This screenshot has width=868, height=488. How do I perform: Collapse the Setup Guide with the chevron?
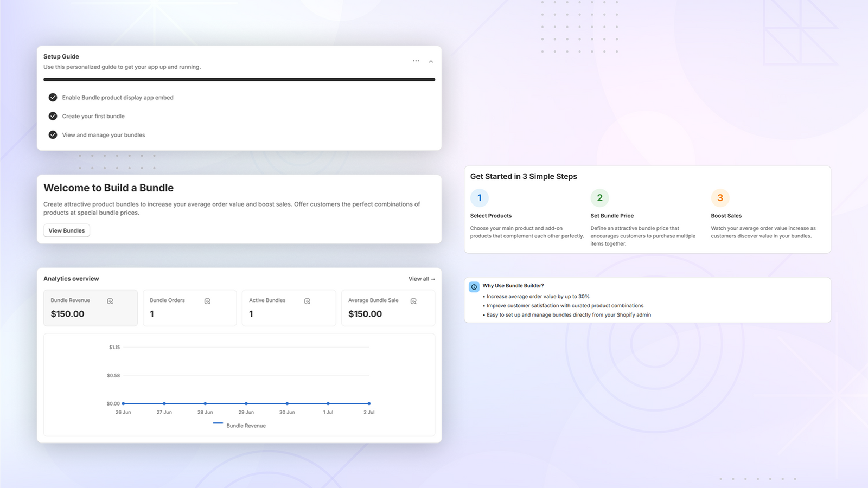tap(431, 62)
